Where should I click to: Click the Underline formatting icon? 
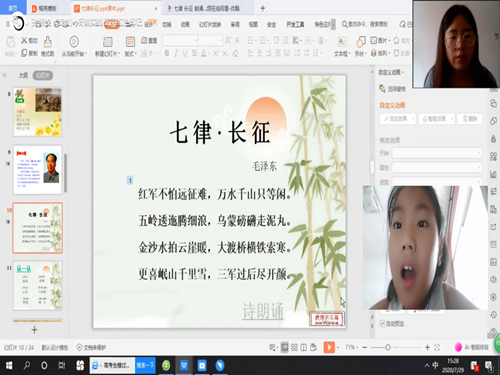click(x=185, y=53)
